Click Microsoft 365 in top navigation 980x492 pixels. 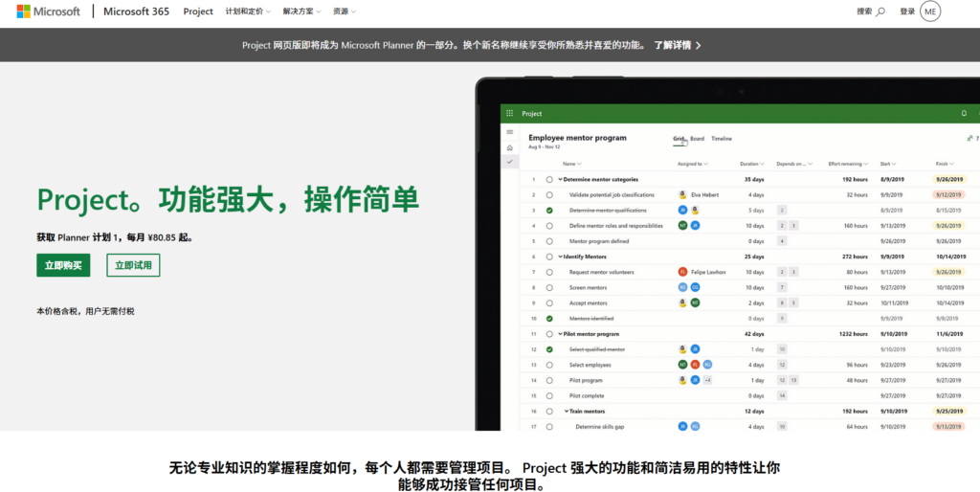point(136,11)
